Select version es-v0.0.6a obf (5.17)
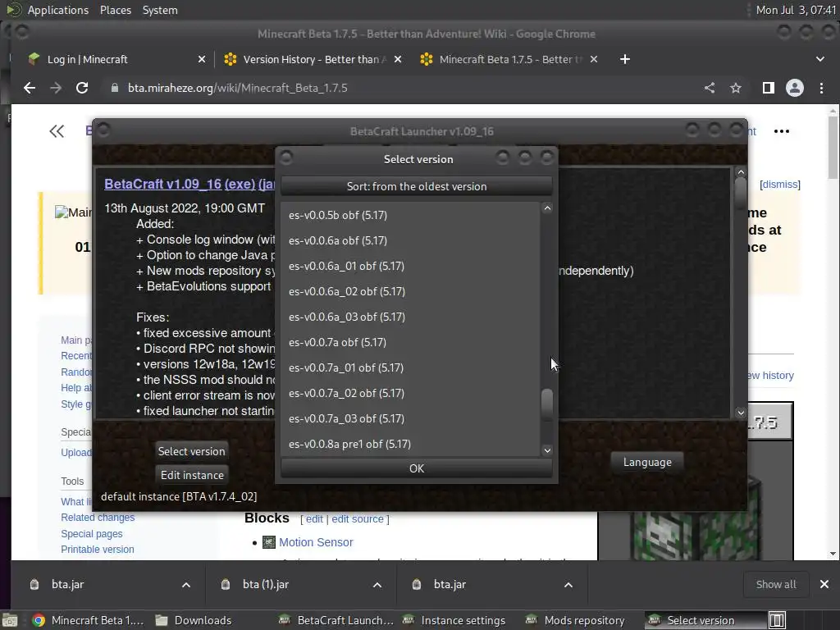The width and height of the screenshot is (840, 630). pyautogui.click(x=410, y=240)
